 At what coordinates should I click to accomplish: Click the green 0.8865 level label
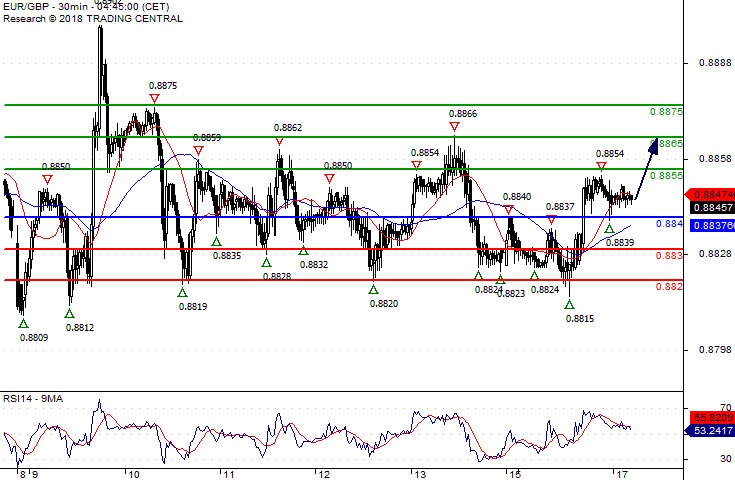668,143
